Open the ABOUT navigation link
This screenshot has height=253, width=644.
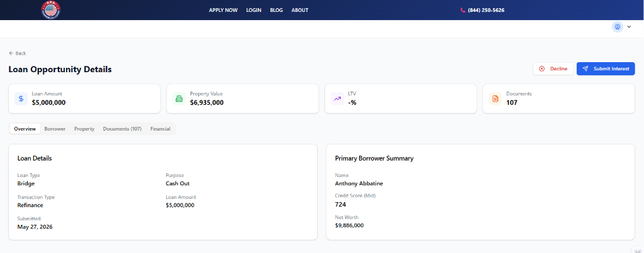coord(300,10)
